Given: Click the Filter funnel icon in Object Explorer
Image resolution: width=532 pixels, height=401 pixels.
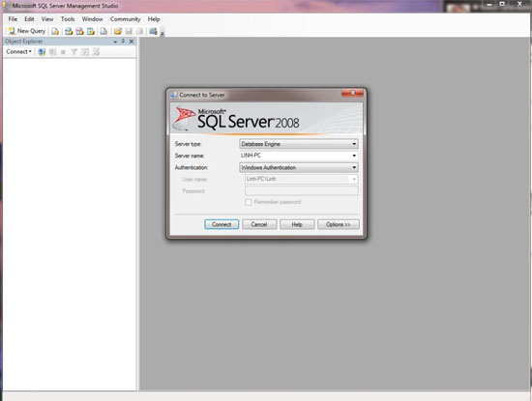Looking at the screenshot, I should point(74,52).
